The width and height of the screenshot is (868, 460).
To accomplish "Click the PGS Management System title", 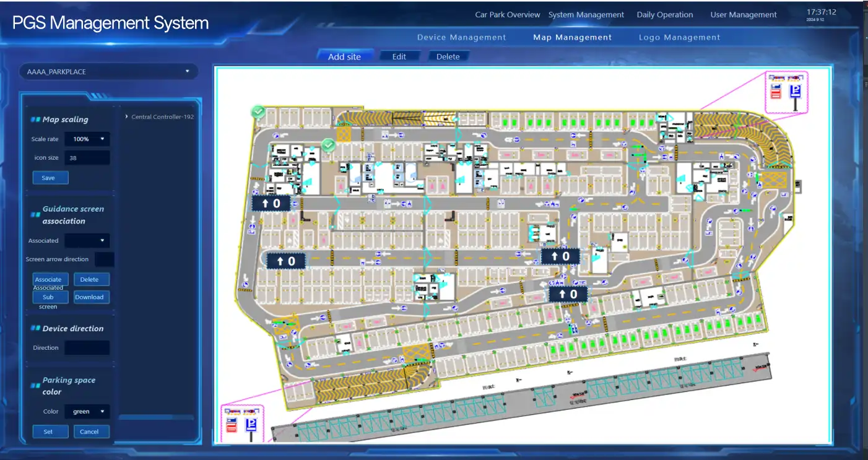I will [111, 23].
